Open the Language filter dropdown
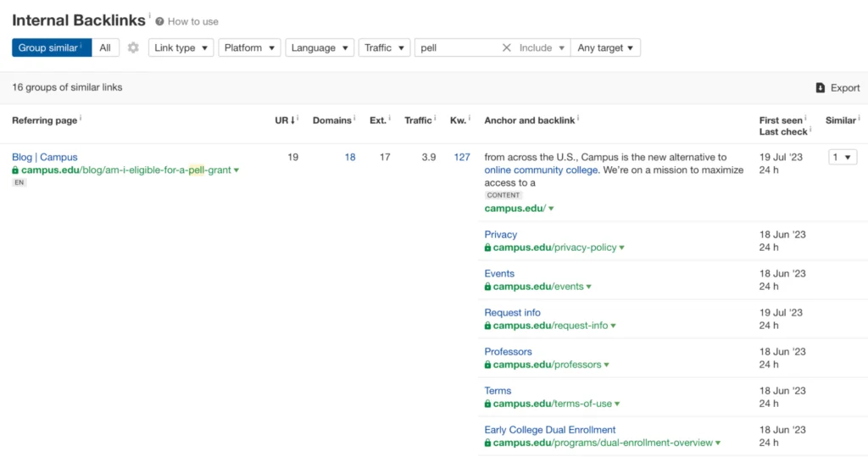Image resolution: width=868 pixels, height=457 pixels. 320,47
